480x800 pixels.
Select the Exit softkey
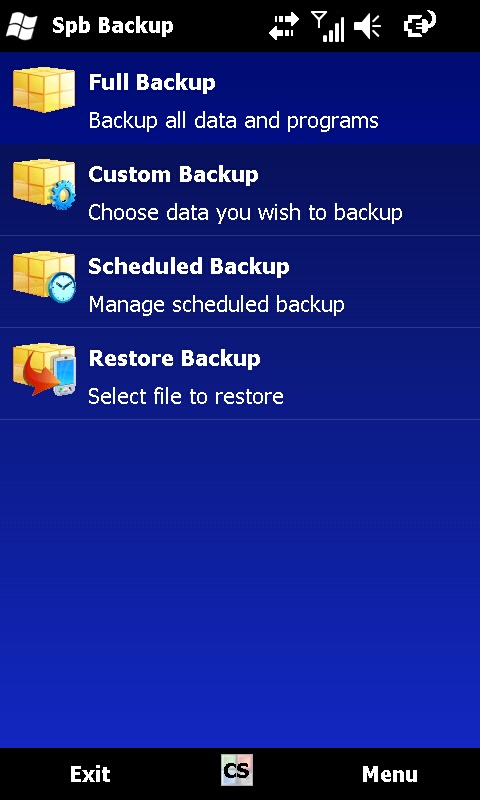pos(90,774)
